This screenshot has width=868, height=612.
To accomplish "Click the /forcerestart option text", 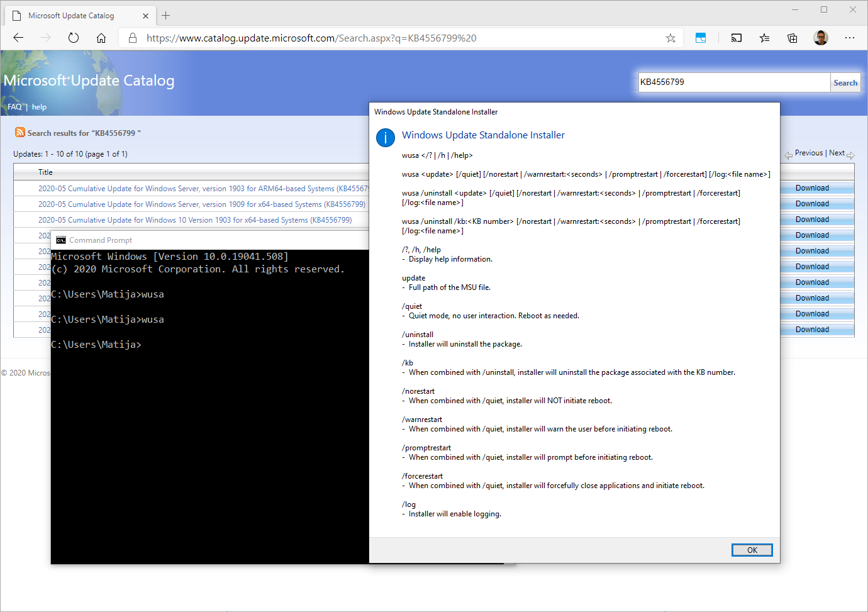I will (422, 476).
